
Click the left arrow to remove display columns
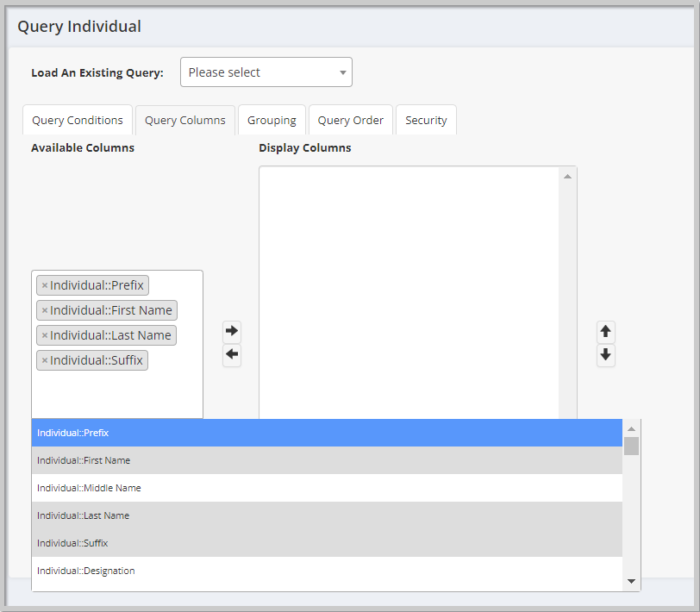click(231, 355)
